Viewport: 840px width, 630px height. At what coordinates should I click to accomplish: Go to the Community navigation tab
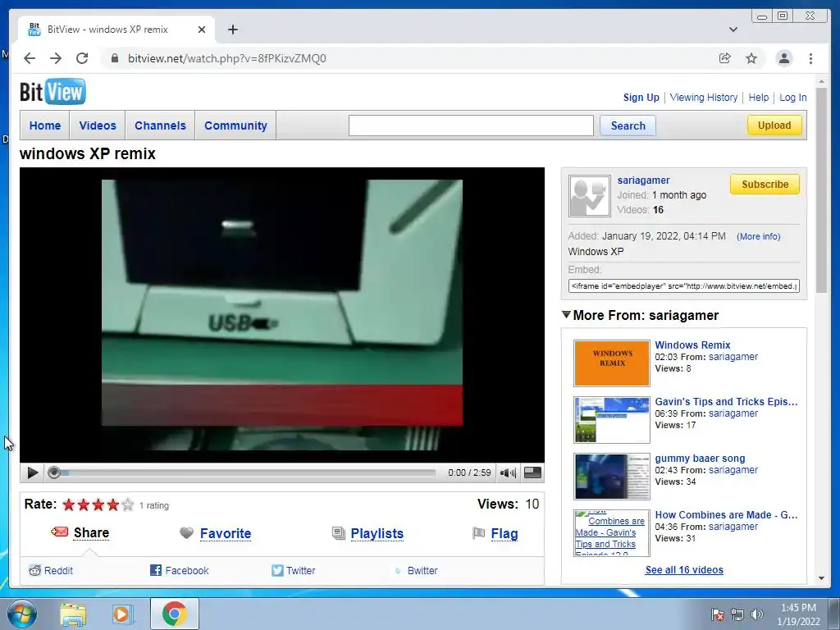pyautogui.click(x=235, y=126)
